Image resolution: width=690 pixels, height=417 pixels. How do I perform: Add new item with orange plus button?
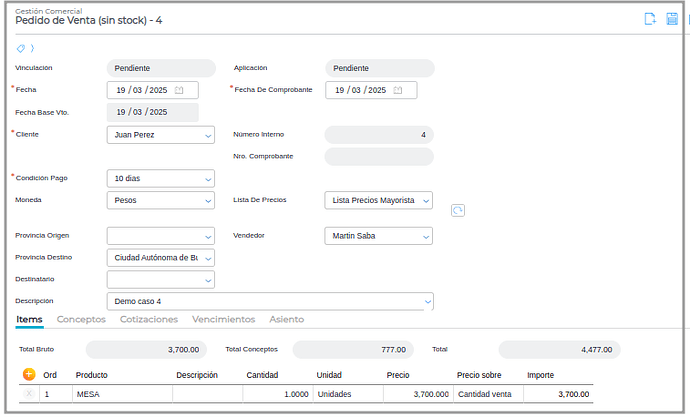(x=28, y=374)
